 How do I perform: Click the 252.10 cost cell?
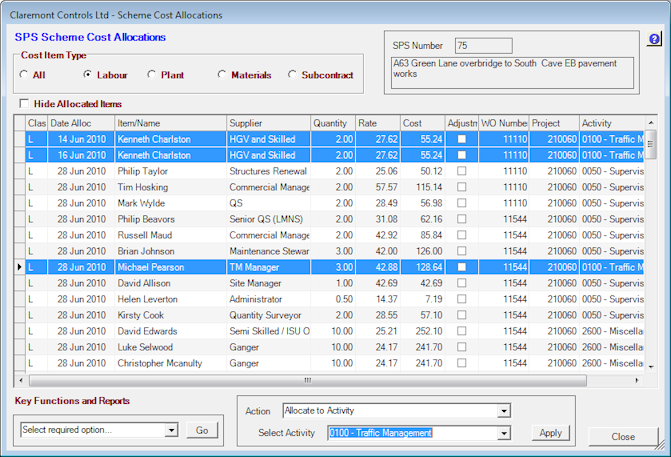tap(423, 331)
